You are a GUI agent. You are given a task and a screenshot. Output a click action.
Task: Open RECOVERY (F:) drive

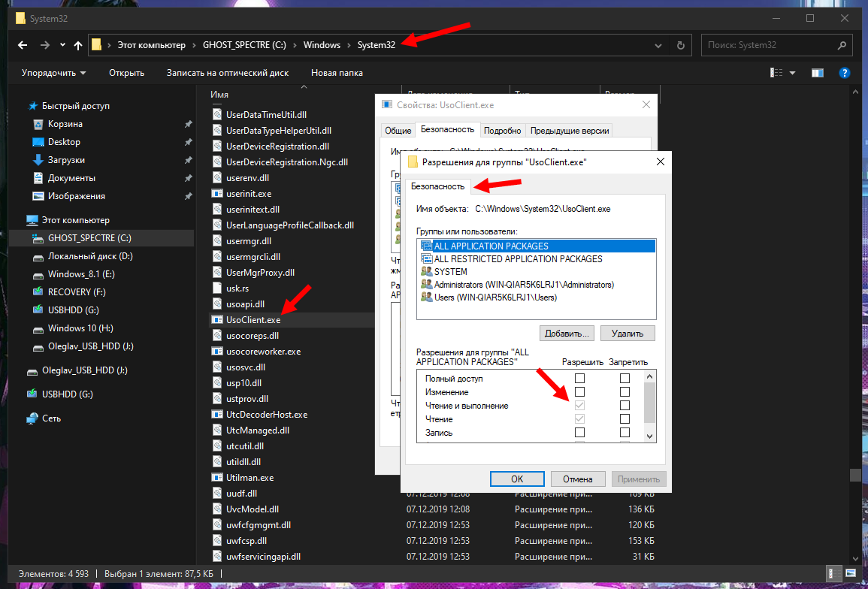point(77,291)
